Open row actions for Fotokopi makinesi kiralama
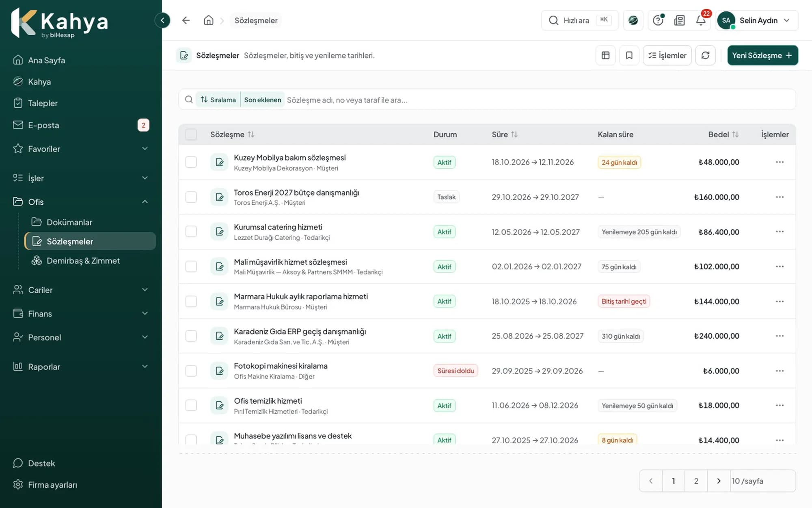This screenshot has width=812, height=508. tap(780, 371)
